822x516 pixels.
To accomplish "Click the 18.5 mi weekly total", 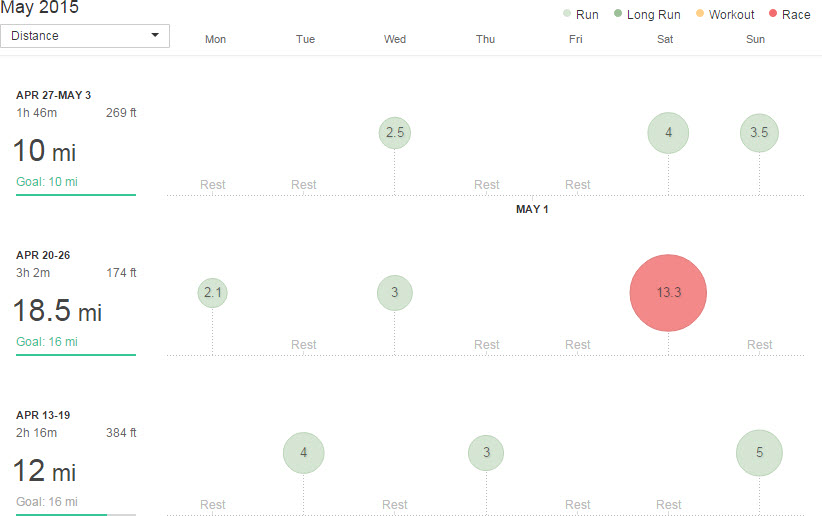I will 57,311.
